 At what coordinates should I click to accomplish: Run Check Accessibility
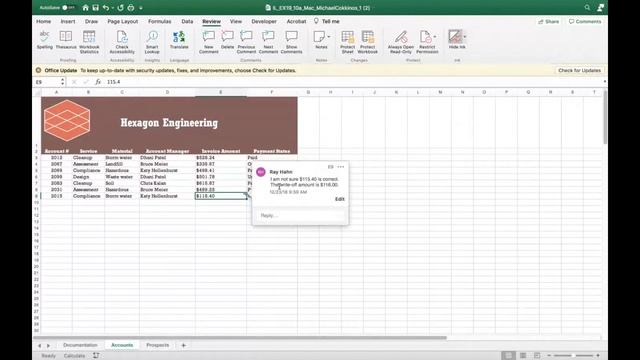click(122, 42)
